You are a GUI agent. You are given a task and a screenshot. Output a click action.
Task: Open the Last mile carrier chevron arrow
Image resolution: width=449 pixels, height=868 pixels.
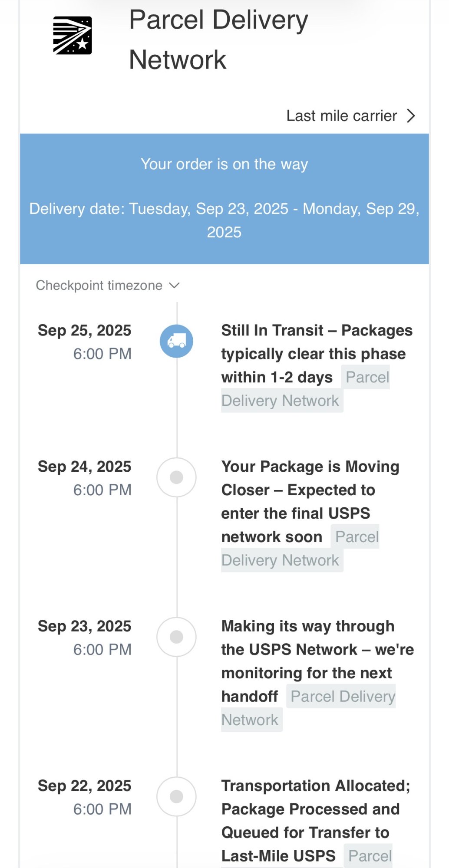tap(411, 116)
